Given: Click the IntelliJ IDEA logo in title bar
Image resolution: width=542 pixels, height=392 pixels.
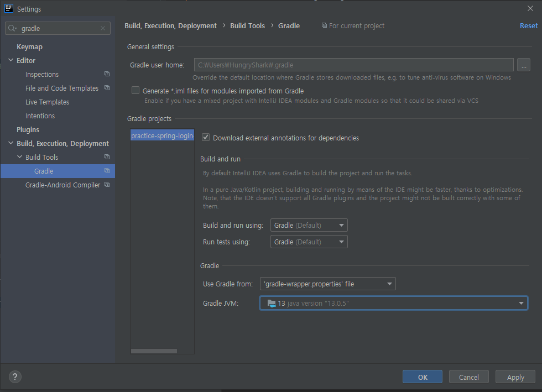Looking at the screenshot, I should [9, 9].
